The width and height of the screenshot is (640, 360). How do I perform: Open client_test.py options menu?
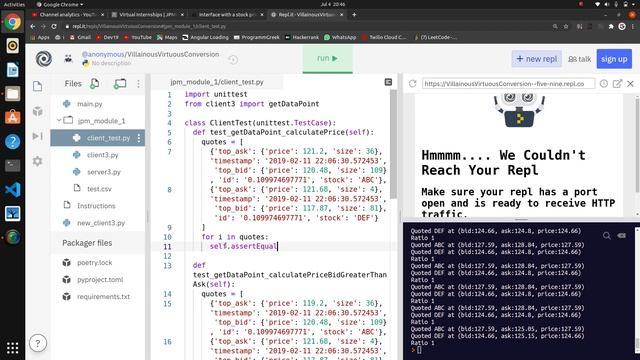[x=139, y=138]
